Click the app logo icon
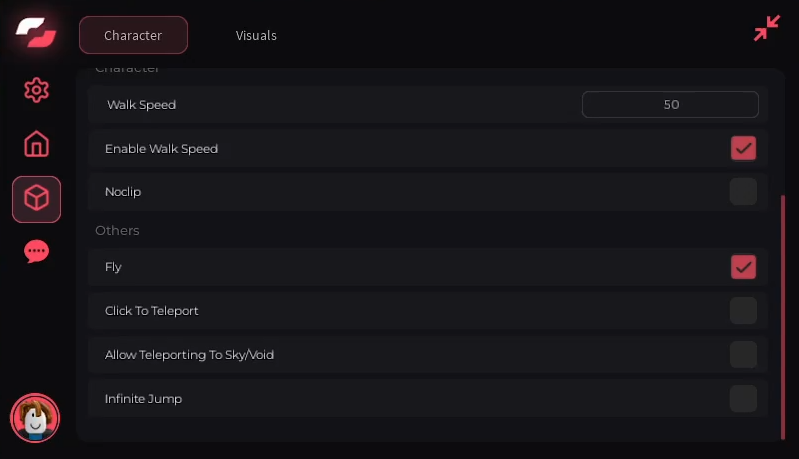Image resolution: width=799 pixels, height=459 pixels. click(x=36, y=32)
